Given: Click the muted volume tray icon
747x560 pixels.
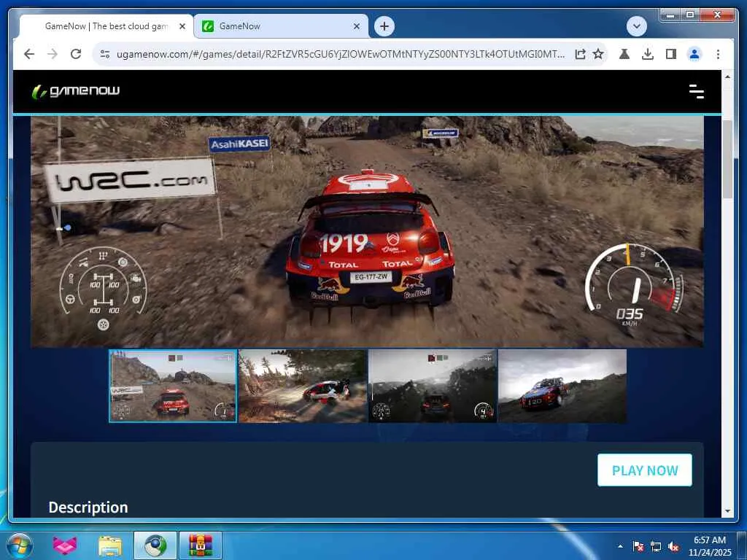Looking at the screenshot, I should click(x=673, y=546).
